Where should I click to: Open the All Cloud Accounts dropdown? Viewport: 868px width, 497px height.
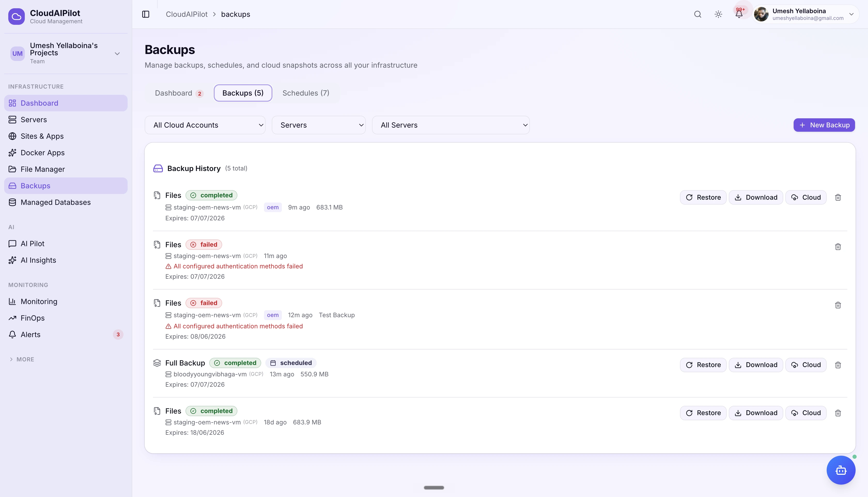[205, 125]
